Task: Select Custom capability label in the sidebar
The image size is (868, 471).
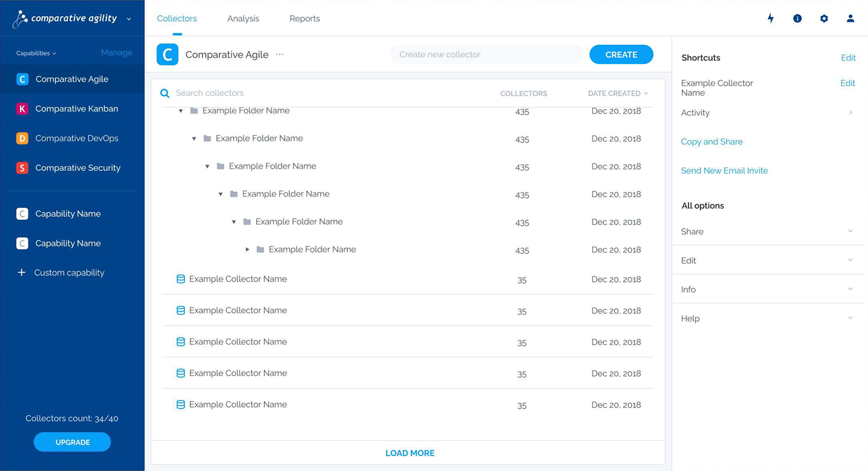Action: tap(69, 272)
